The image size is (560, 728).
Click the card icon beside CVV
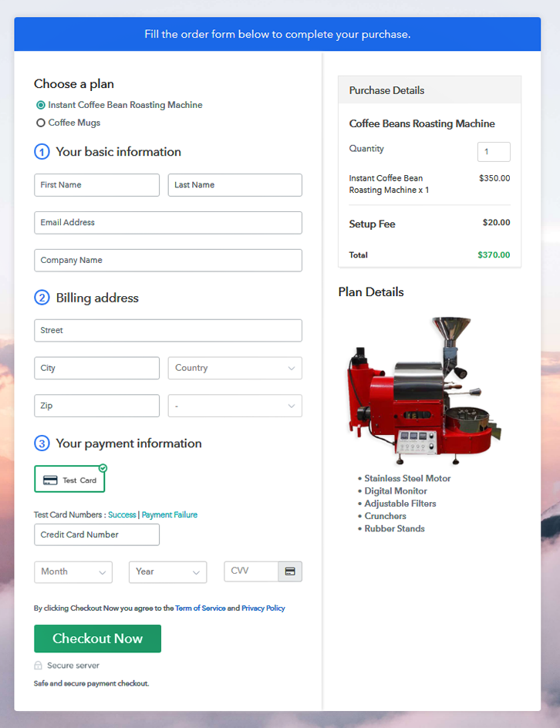(x=290, y=571)
